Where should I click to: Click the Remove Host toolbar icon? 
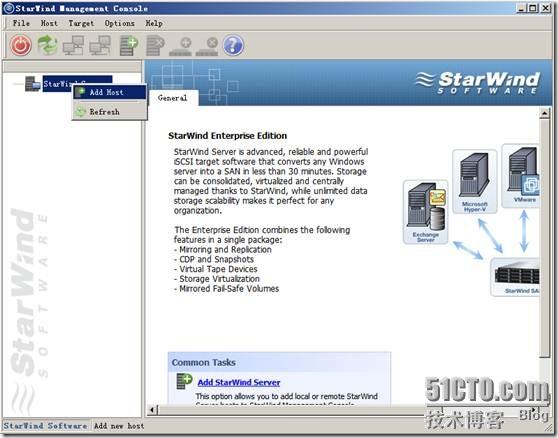tap(155, 46)
